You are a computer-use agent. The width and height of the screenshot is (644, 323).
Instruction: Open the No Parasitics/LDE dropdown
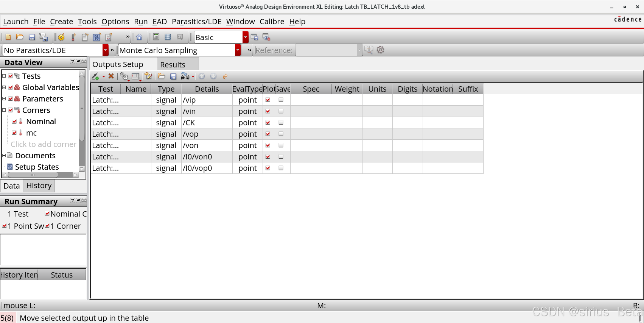[106, 50]
